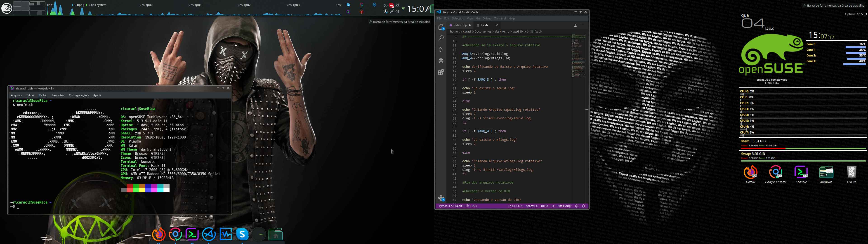Image resolution: width=868 pixels, height=244 pixels.
Task: Open the File menu in VS Code
Action: point(439,19)
